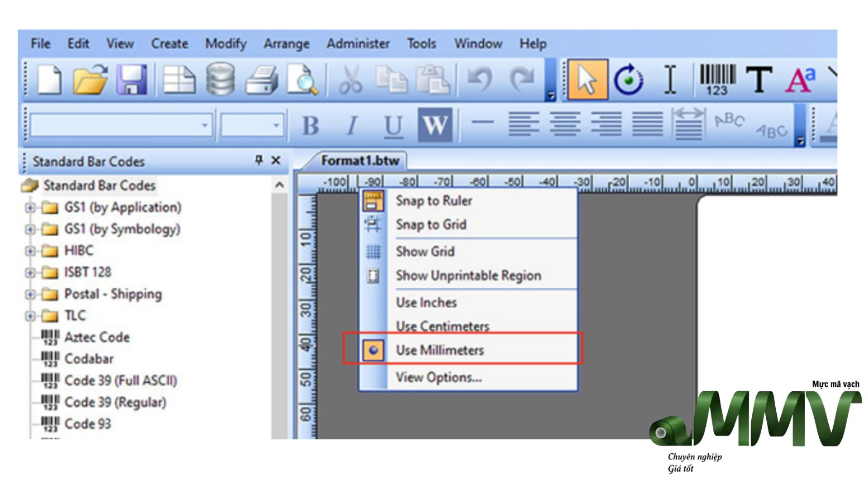Select Aztec Code in barcode tree
The height and width of the screenshot is (488, 868).
[x=97, y=337]
